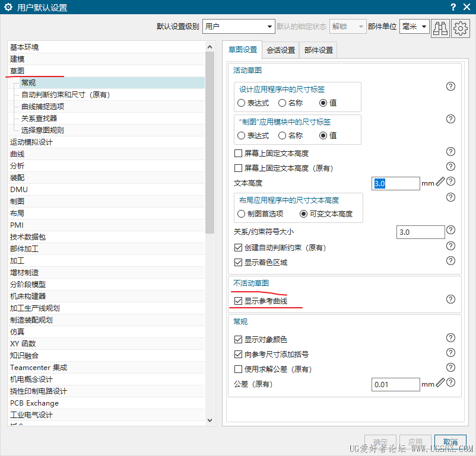476x456 pixels.
Task: Toggle 创建自动判断约束 (原有) checkbox
Action: pyautogui.click(x=239, y=248)
